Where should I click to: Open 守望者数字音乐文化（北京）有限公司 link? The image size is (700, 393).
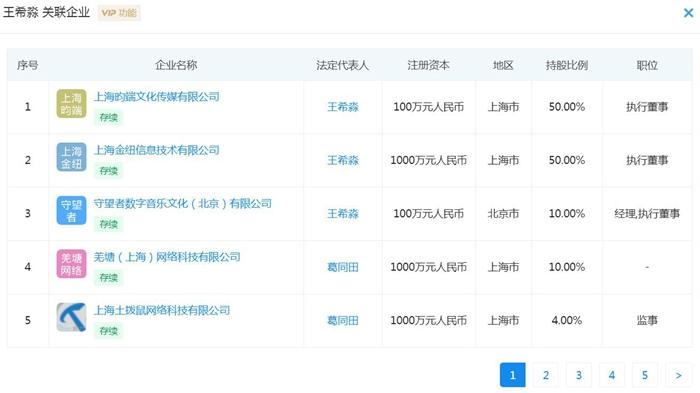tap(183, 203)
